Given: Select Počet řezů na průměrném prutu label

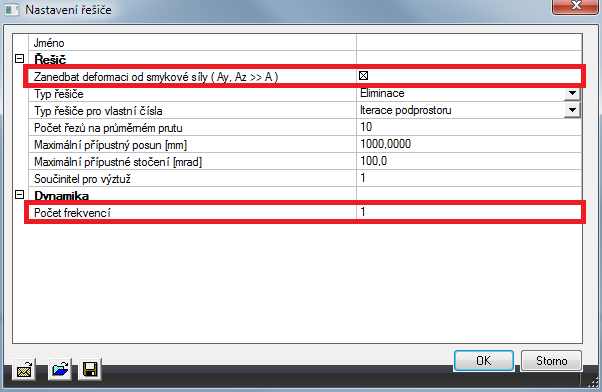Looking at the screenshot, I should (108, 128).
